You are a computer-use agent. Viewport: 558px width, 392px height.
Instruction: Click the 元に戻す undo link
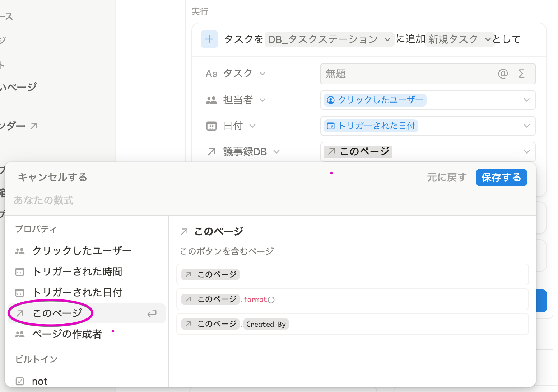(447, 177)
